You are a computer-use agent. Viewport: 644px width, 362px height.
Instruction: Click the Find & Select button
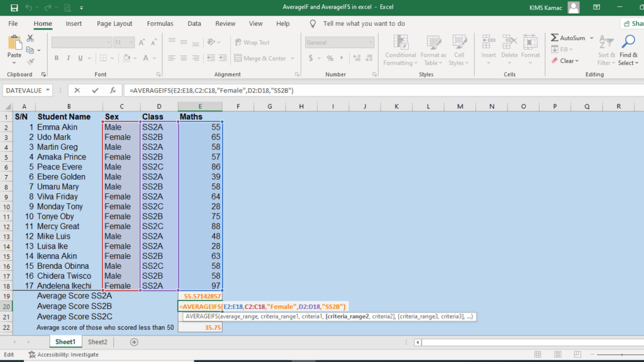tap(628, 50)
